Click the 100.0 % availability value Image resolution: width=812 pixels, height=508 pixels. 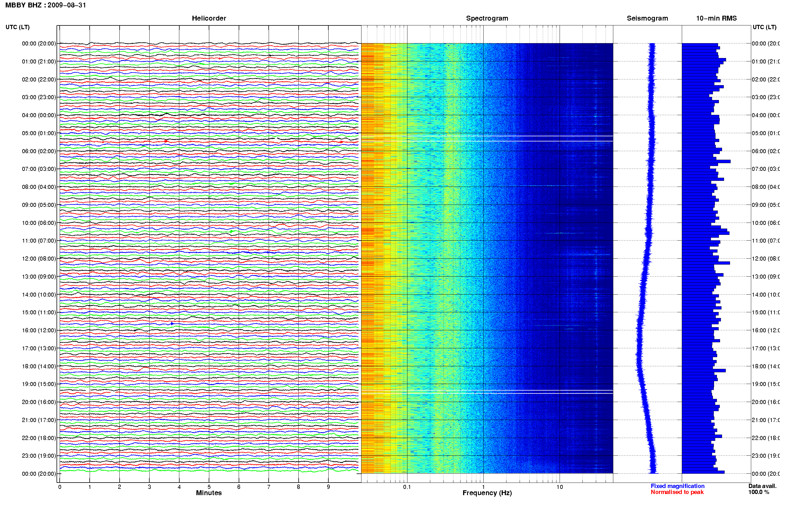coord(759,492)
